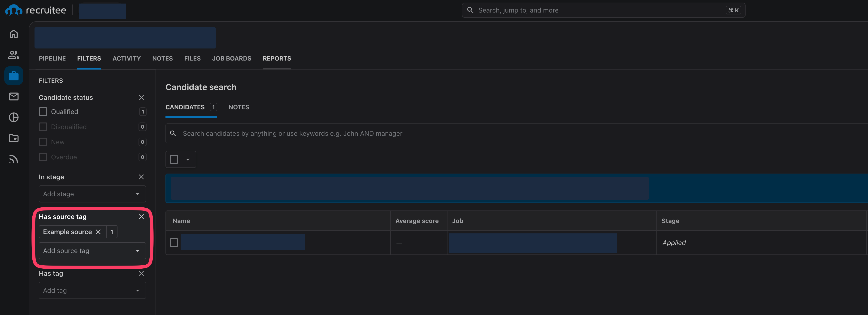Viewport: 868px width, 315px height.
Task: Open the feed RSS sidebar icon
Action: (13, 159)
